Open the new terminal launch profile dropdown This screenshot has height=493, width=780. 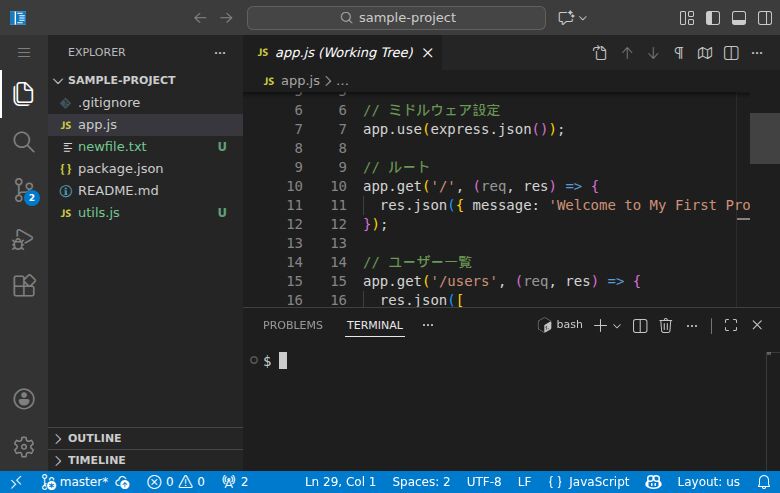(x=617, y=325)
